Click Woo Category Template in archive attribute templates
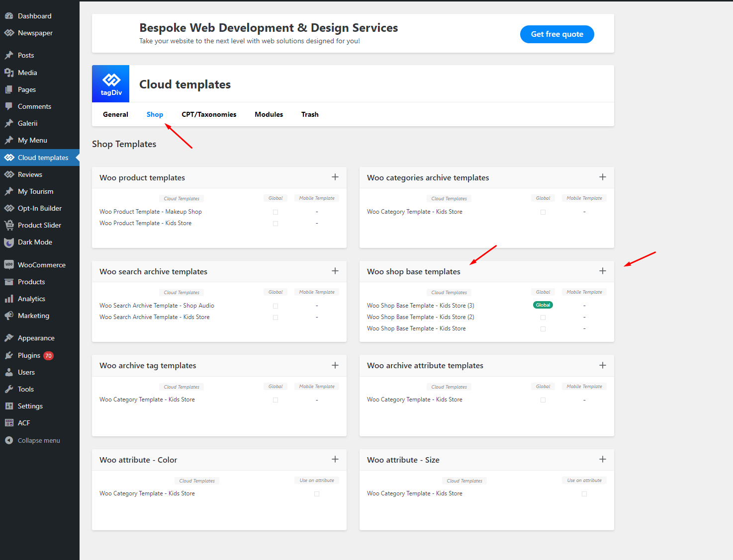 coord(415,400)
